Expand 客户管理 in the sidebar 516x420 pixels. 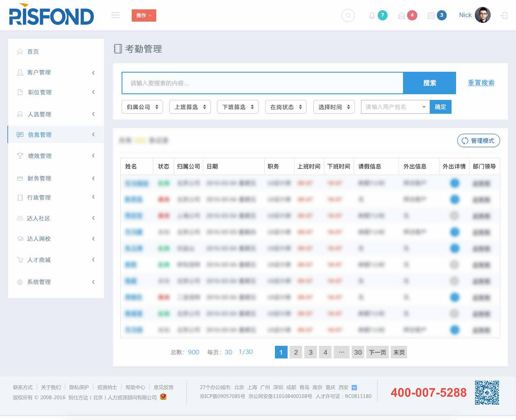tap(55, 72)
